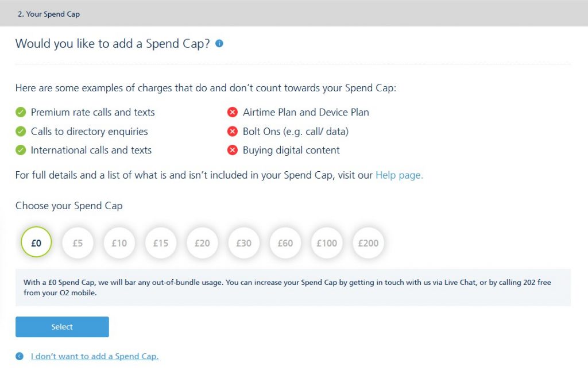Viewport: 588px width, 370px height.
Task: Pick the £60 Spend Cap amount
Action: (x=285, y=243)
